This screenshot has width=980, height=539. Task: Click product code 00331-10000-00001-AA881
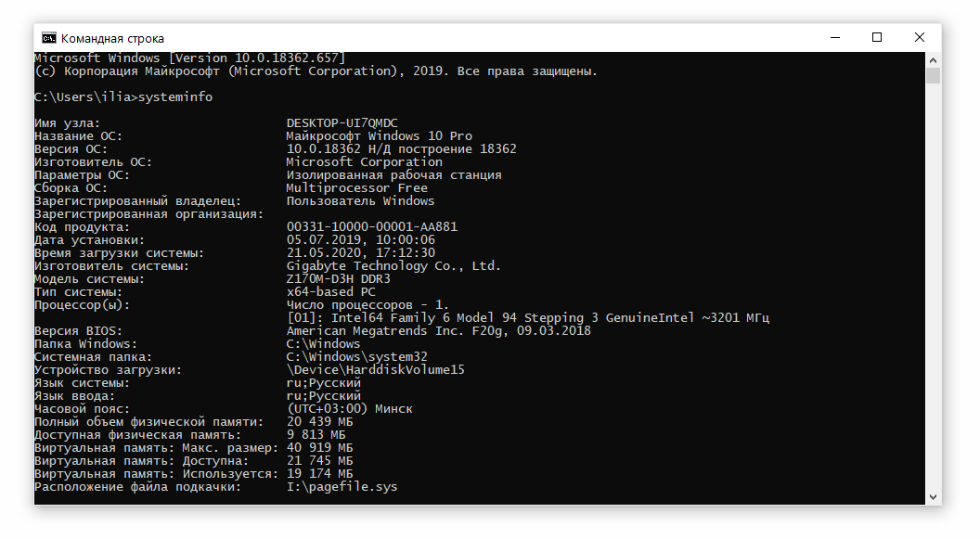point(372,227)
